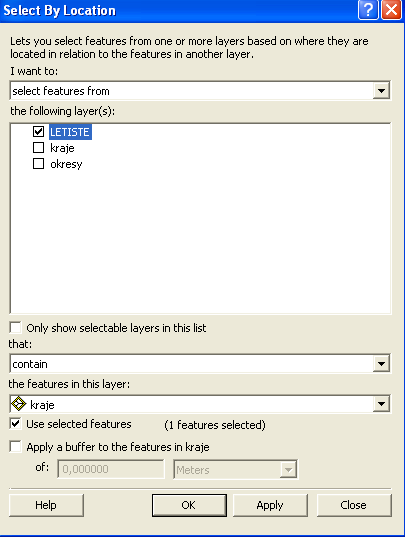Screen dimensions: 405x537
Task: Click the OK button
Action: [x=189, y=505]
